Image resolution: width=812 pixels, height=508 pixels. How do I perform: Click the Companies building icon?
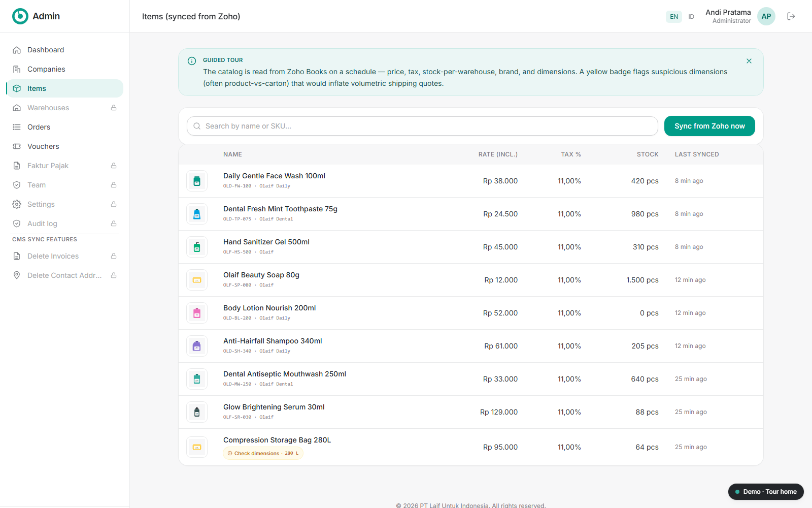(x=17, y=69)
